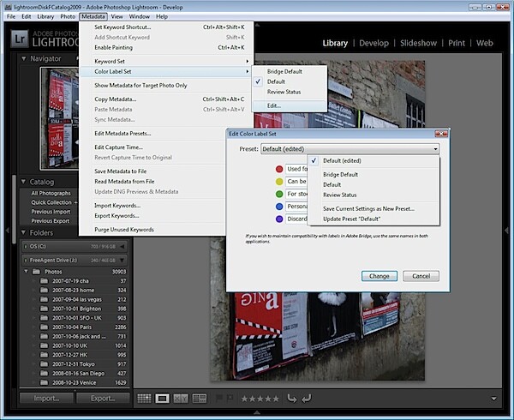The width and height of the screenshot is (514, 420).
Task: Collapse the Navigator panel triangle
Action: (24, 58)
